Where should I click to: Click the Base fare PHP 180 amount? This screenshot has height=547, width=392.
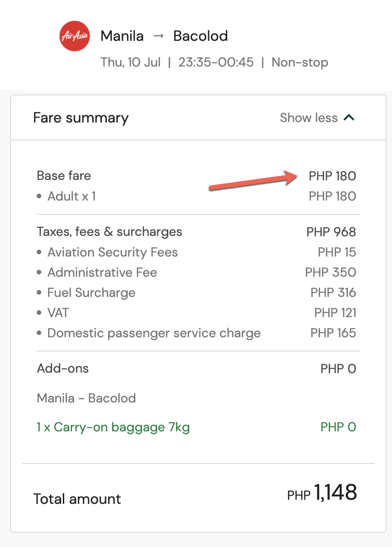[x=332, y=176]
